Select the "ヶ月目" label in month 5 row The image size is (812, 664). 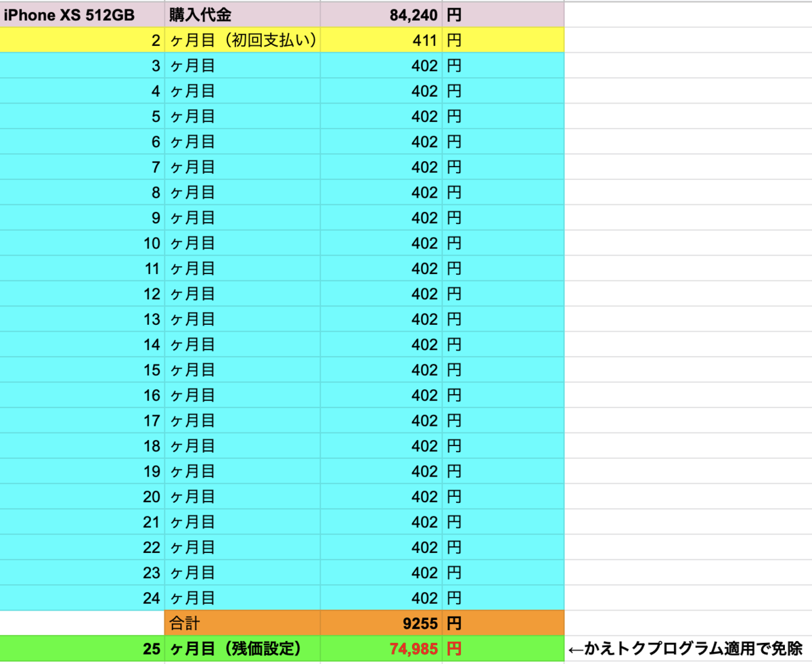[243, 116]
